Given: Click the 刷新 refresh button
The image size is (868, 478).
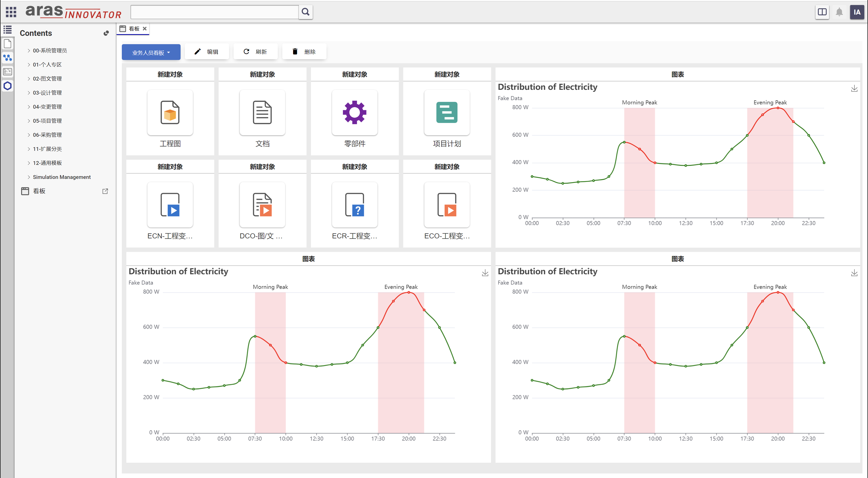Looking at the screenshot, I should 255,51.
